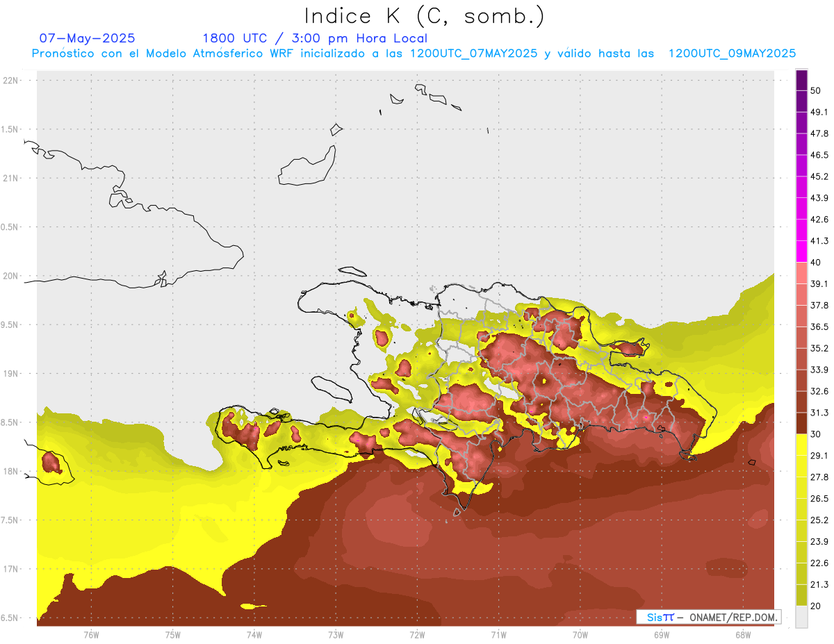Click the color bar value "30"
The image size is (834, 644).
click(x=816, y=434)
